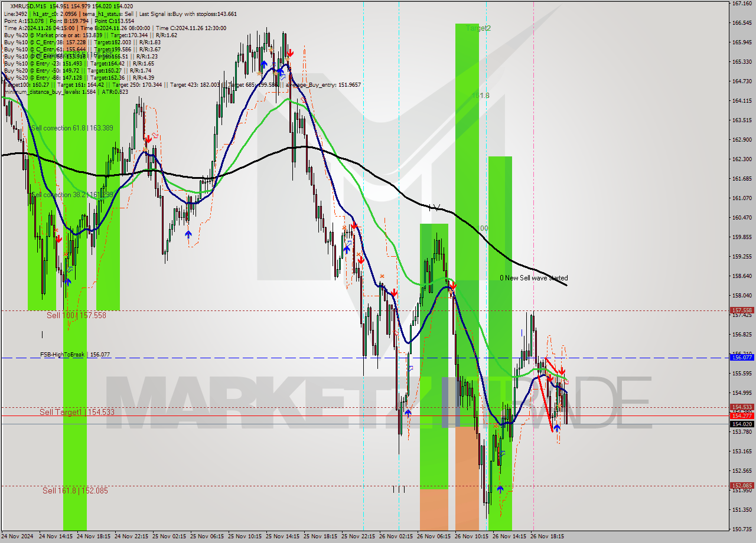Image resolution: width=756 pixels, height=543 pixels.
Task: Select the 'Buy %10 @ Entry -23: 151.493' line
Action: 43,63
